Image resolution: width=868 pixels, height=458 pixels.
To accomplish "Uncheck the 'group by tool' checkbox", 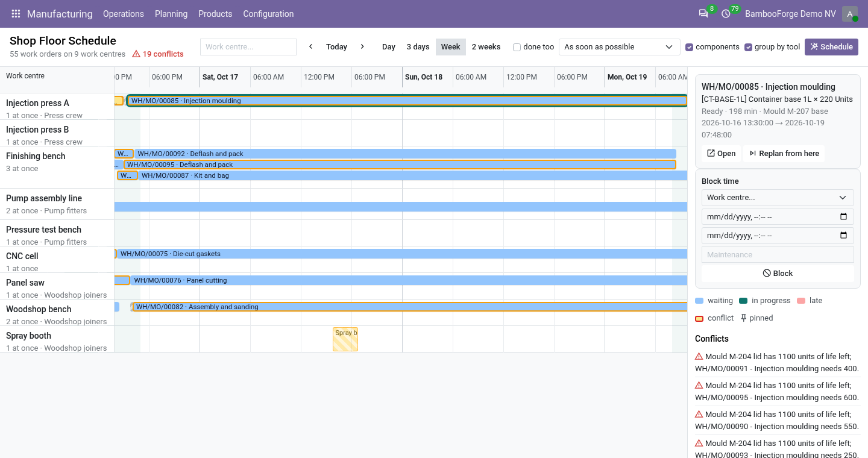I will pyautogui.click(x=748, y=47).
